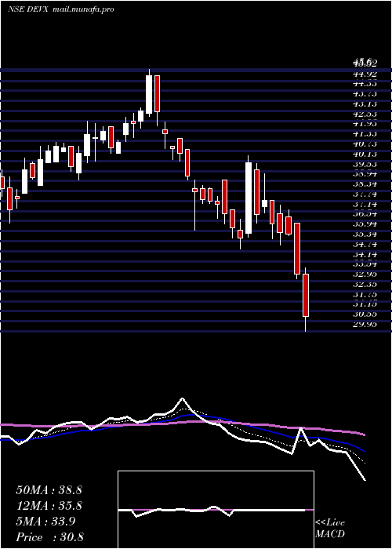Click the 44.92 price axis label
Image resolution: width=392 pixels, height=549 pixels.
pos(365,74)
